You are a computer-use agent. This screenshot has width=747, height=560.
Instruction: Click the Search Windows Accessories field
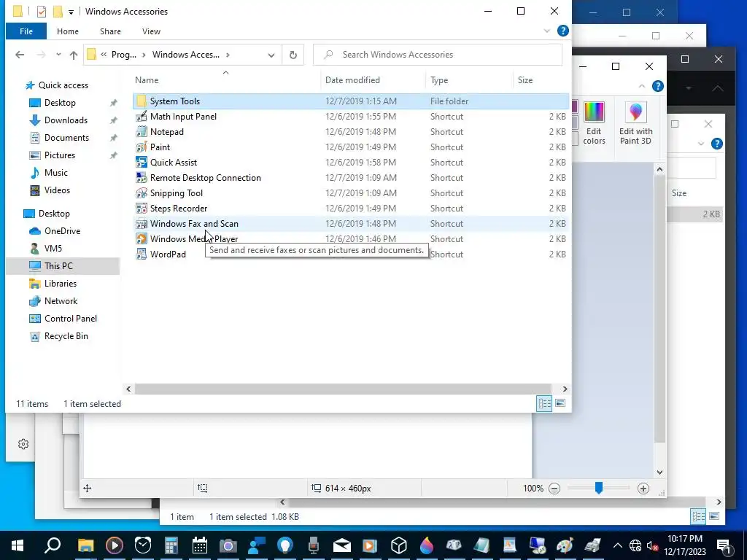tap(438, 55)
